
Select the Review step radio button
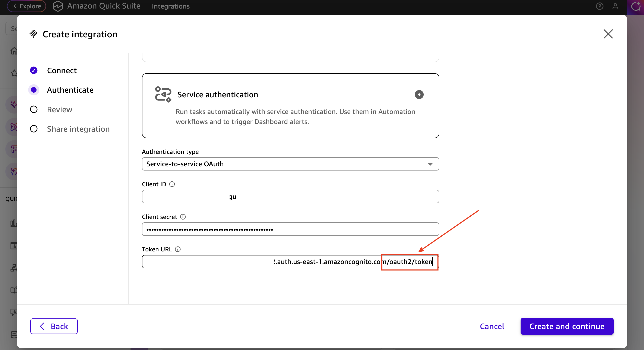click(x=34, y=109)
